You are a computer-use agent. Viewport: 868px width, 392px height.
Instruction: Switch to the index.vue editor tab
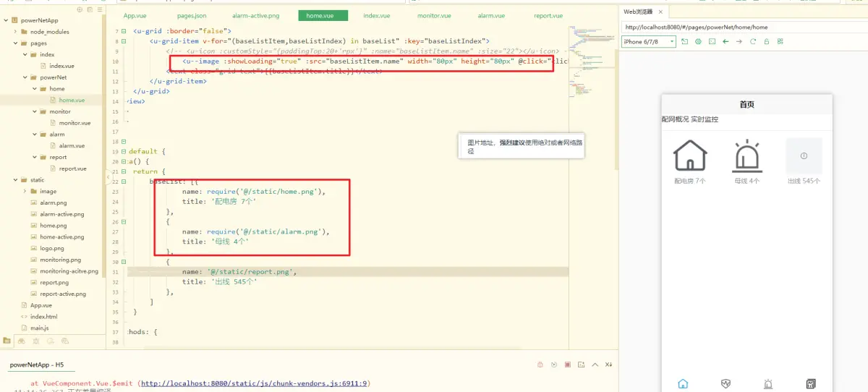376,15
